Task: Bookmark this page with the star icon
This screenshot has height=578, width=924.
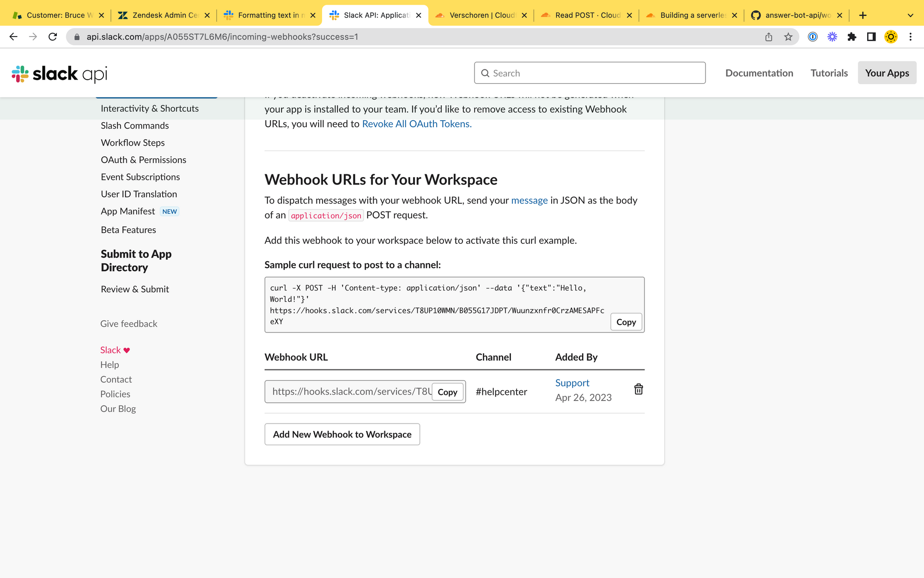Action: (788, 37)
